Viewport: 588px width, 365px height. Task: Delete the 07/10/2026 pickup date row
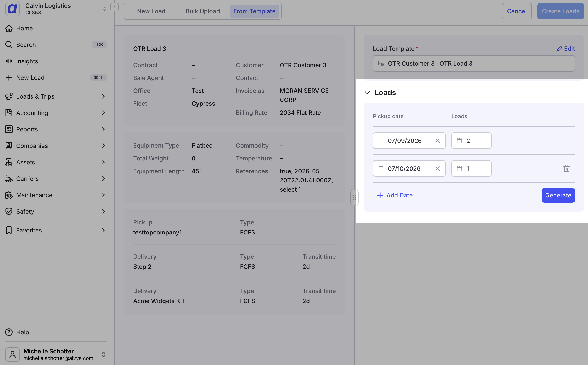(566, 168)
